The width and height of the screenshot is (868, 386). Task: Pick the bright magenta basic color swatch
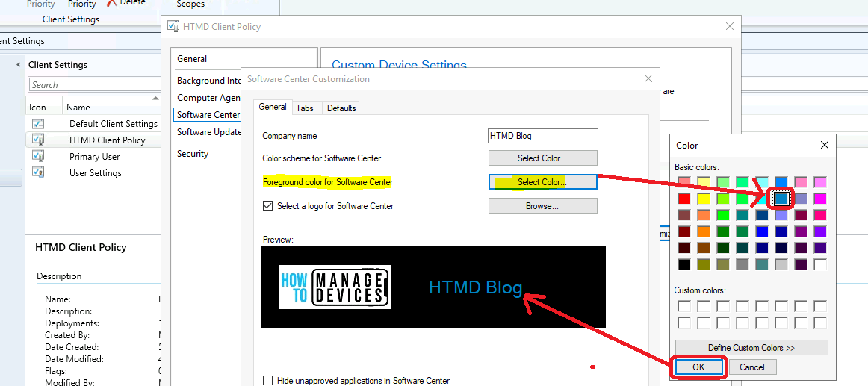(820, 198)
